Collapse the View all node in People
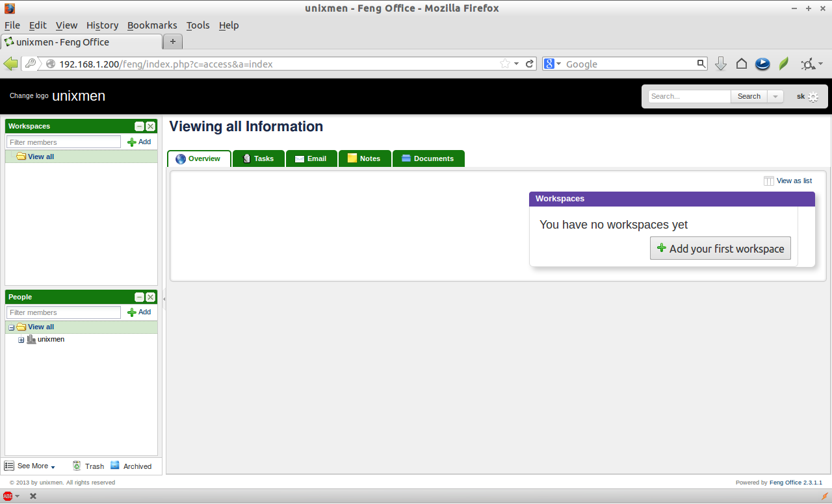Image resolution: width=832 pixels, height=504 pixels. [x=11, y=327]
